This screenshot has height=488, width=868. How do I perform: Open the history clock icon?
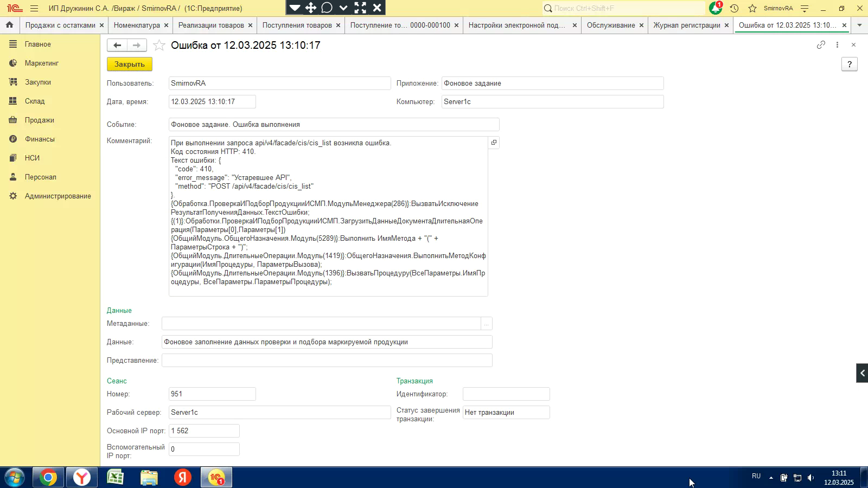pyautogui.click(x=734, y=8)
